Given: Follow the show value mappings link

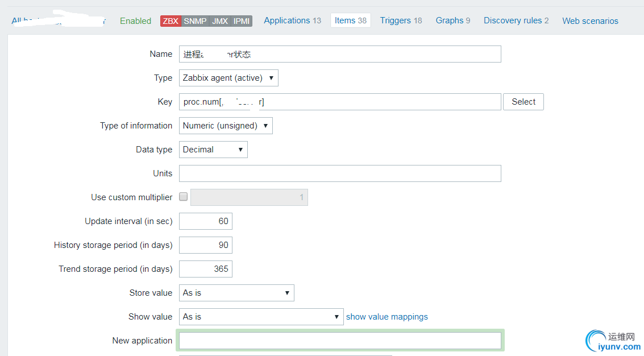Looking at the screenshot, I should click(387, 317).
